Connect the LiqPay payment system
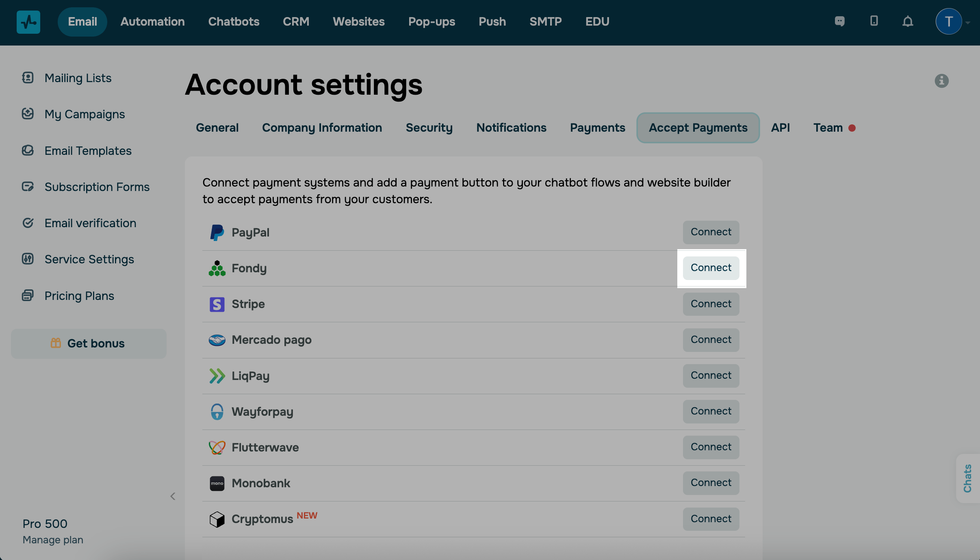This screenshot has width=980, height=560. pyautogui.click(x=711, y=376)
